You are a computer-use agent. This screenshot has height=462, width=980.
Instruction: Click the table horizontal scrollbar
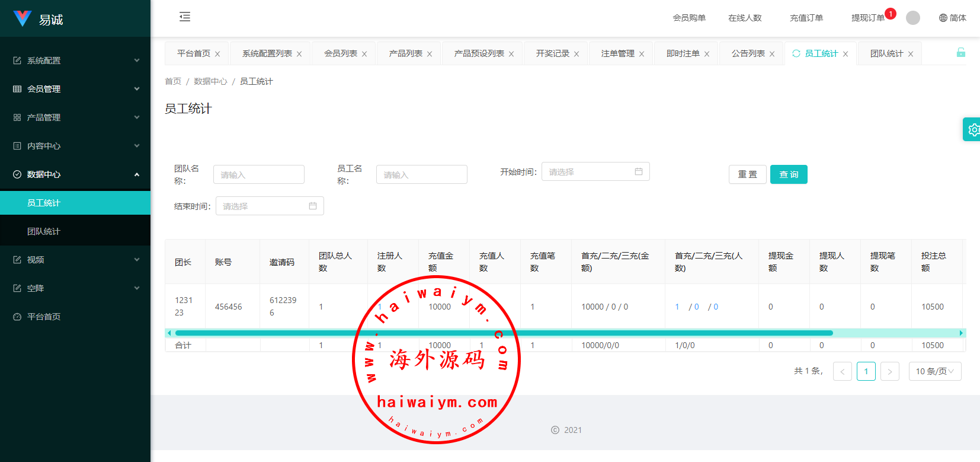click(x=504, y=333)
